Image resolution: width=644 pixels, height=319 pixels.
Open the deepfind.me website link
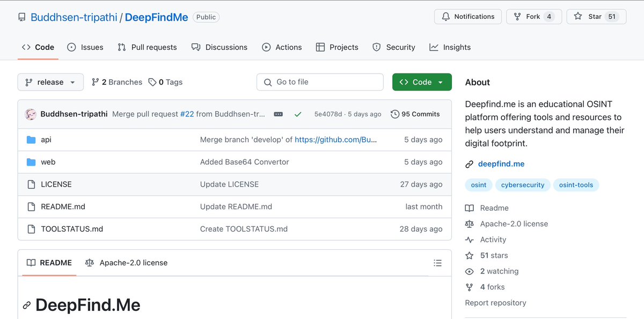coord(501,164)
